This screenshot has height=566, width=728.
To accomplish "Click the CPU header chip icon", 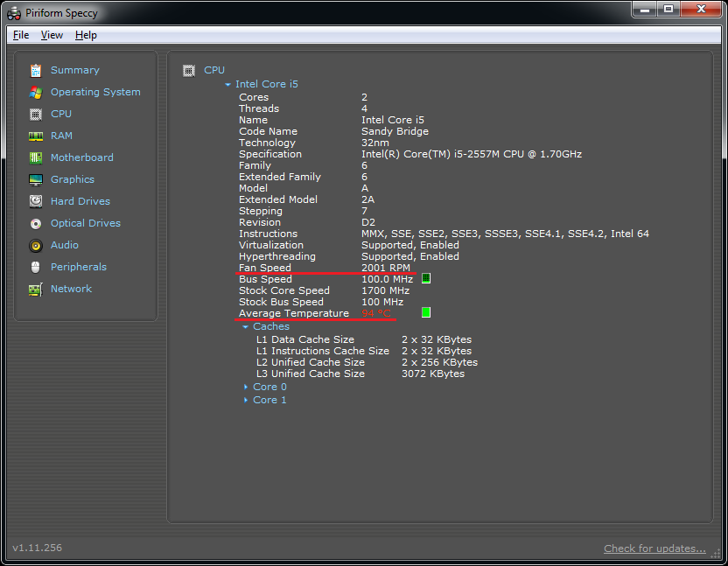I will [x=188, y=71].
